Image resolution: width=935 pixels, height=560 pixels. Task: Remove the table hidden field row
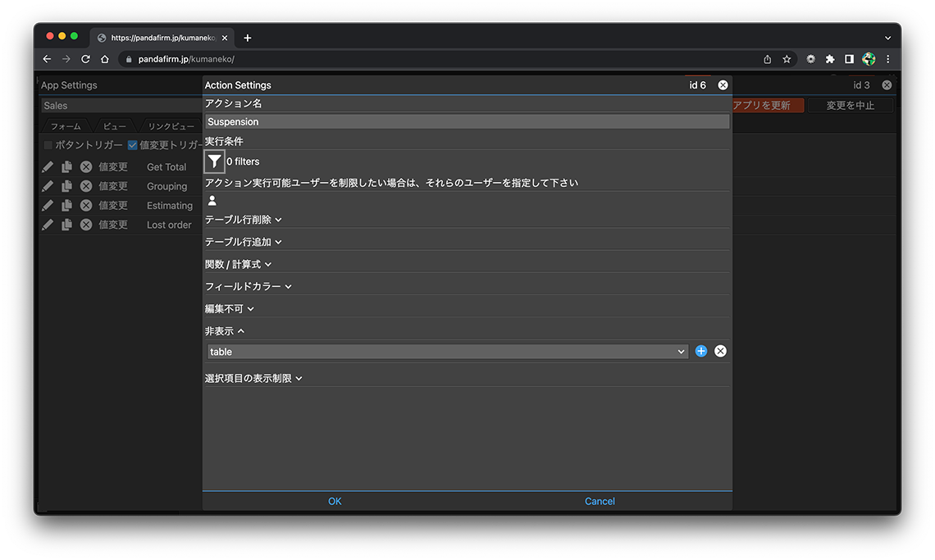(x=720, y=351)
